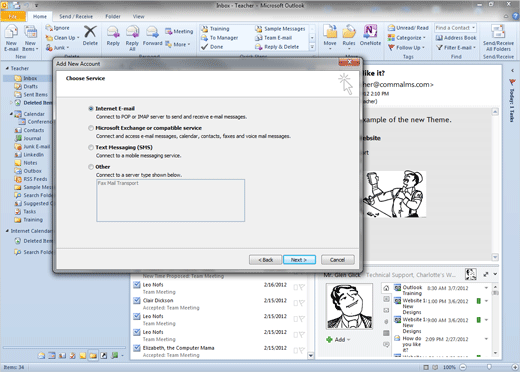Run the Training quick step
Viewport: 520px width, 372px height.
click(x=215, y=29)
